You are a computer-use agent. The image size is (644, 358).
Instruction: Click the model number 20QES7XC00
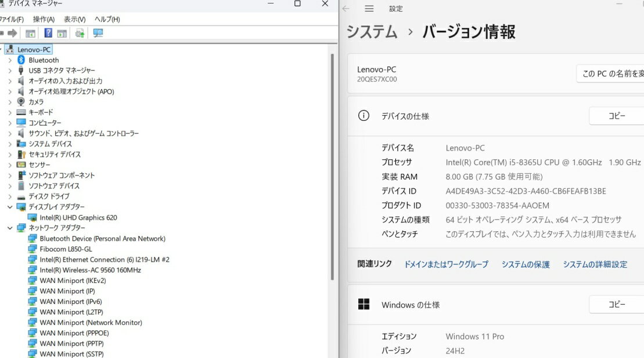click(x=377, y=79)
